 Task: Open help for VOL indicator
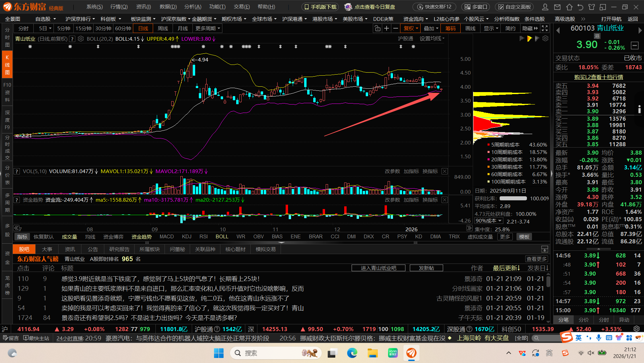[16, 171]
